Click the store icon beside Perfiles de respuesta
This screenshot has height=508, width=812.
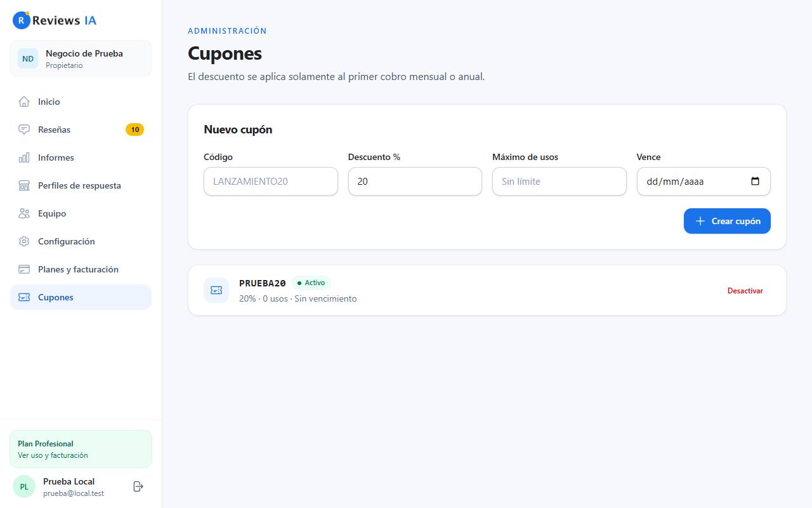tap(24, 185)
